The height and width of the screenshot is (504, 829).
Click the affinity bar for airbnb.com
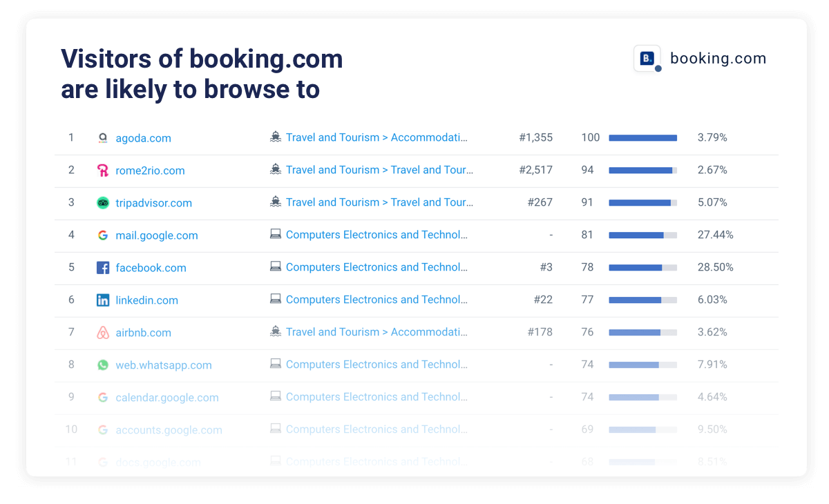point(642,333)
